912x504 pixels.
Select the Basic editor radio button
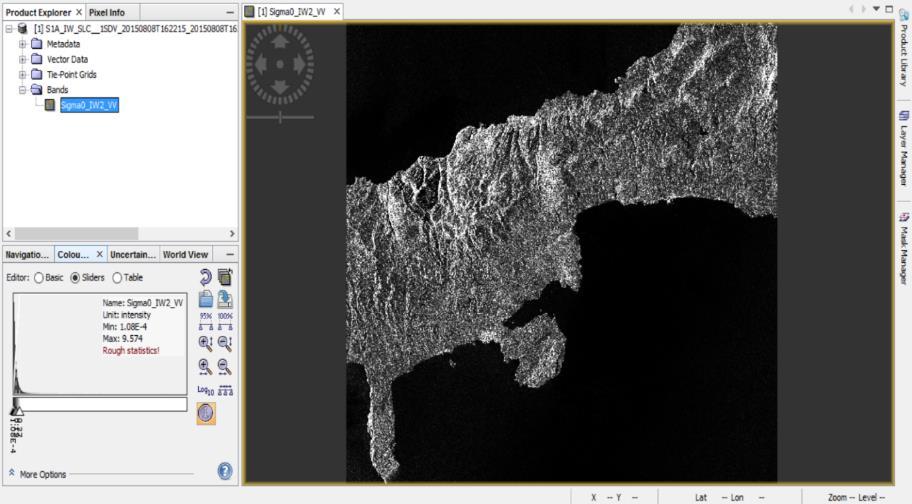(x=39, y=278)
